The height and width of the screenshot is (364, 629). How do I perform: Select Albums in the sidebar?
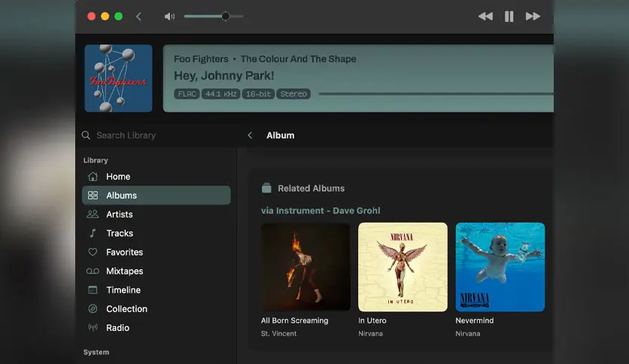[156, 196]
